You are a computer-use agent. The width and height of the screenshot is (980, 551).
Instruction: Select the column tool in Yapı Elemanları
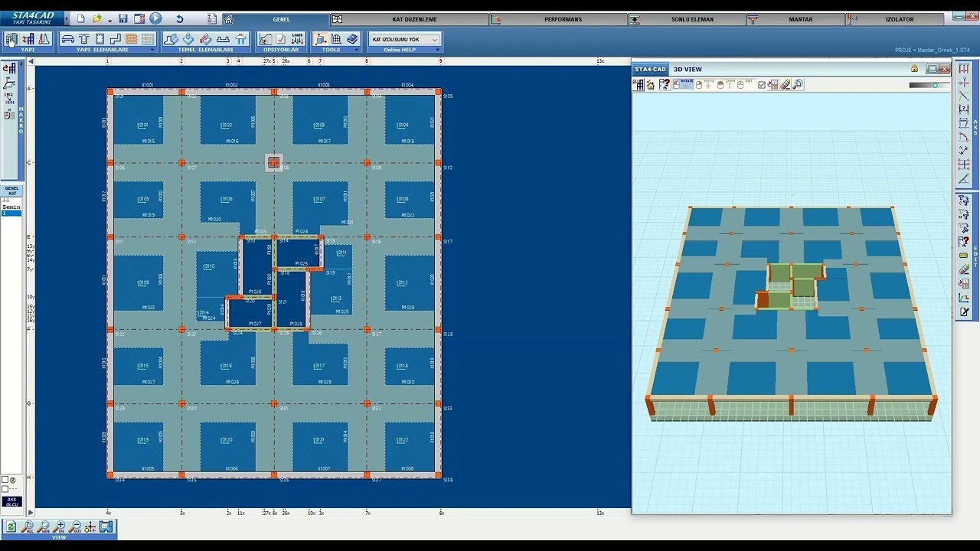coord(100,39)
